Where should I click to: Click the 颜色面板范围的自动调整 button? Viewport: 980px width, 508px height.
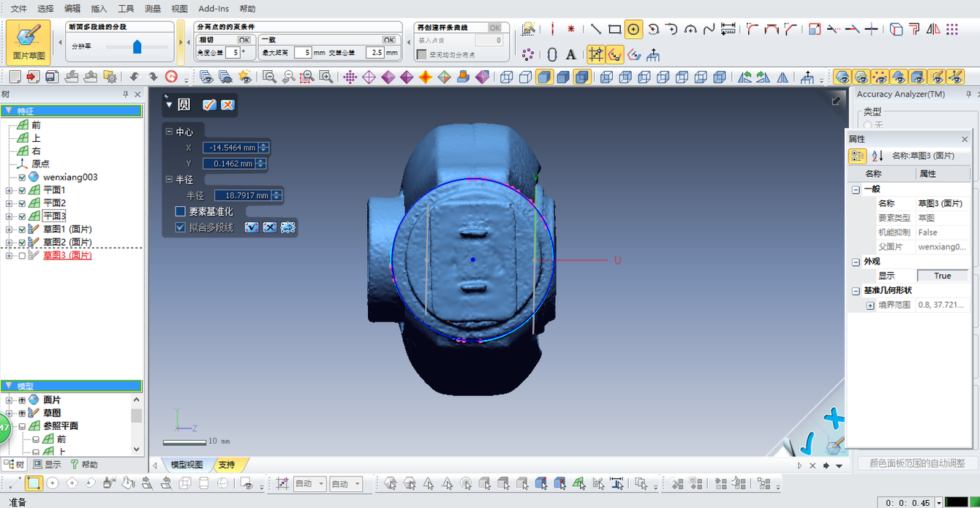pos(917,463)
